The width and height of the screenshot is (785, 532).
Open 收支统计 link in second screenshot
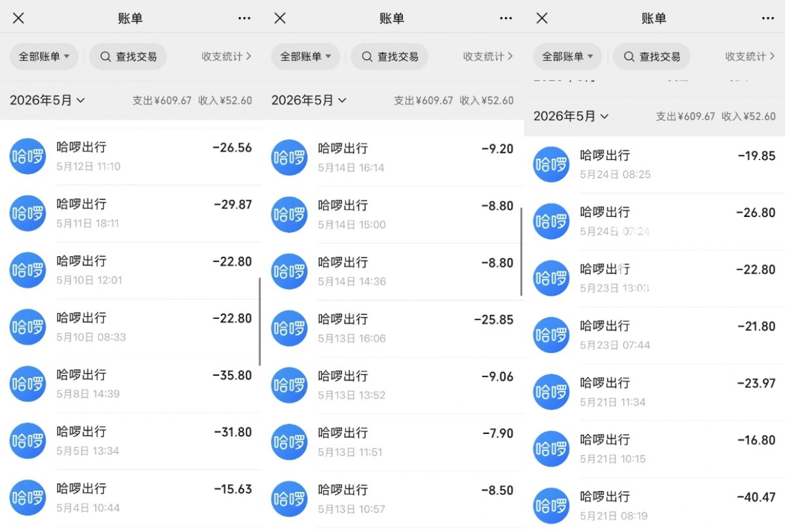coord(488,57)
